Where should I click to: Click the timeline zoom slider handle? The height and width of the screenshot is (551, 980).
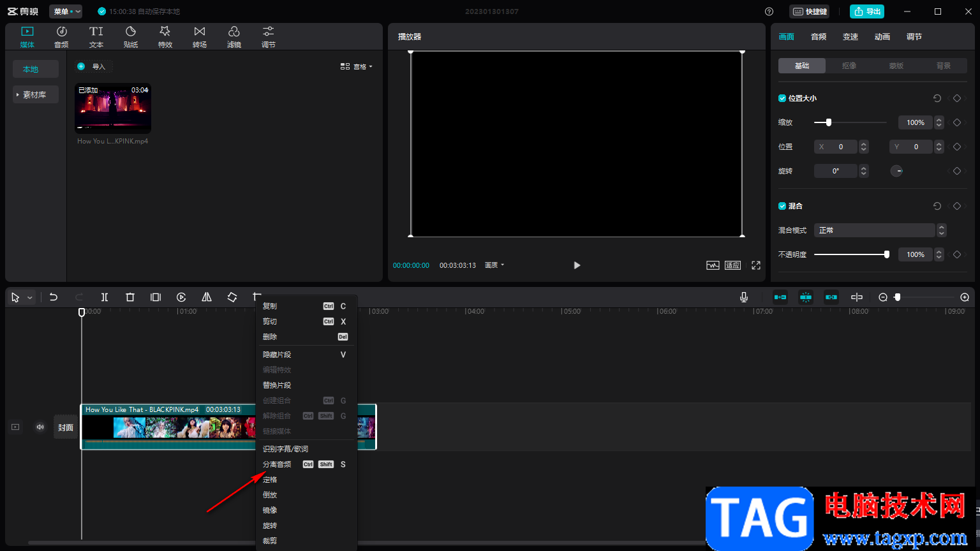point(898,297)
